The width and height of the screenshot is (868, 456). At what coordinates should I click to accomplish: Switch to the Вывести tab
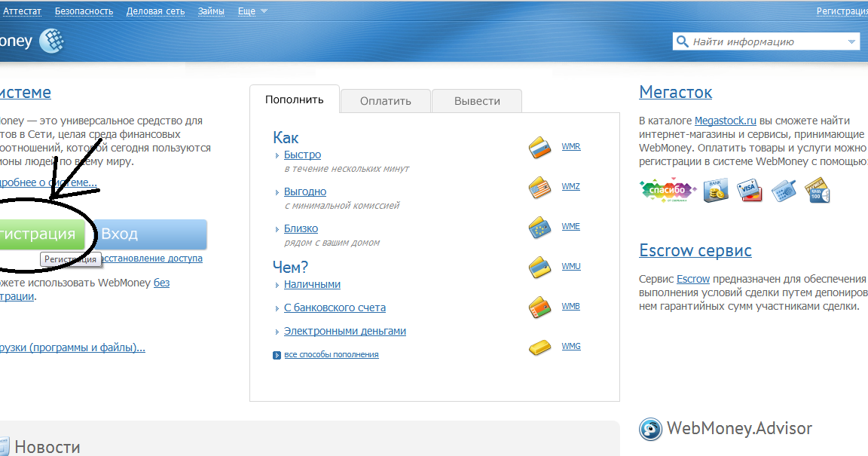point(477,101)
